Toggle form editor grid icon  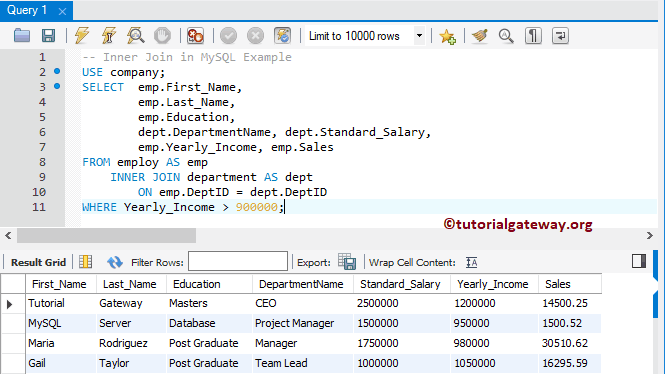[x=85, y=262]
